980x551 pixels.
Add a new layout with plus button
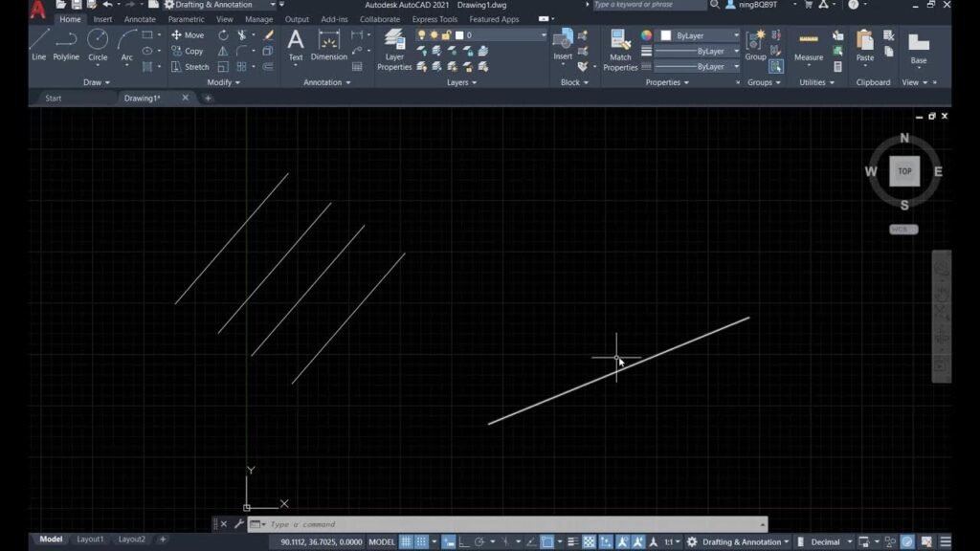pyautogui.click(x=163, y=540)
